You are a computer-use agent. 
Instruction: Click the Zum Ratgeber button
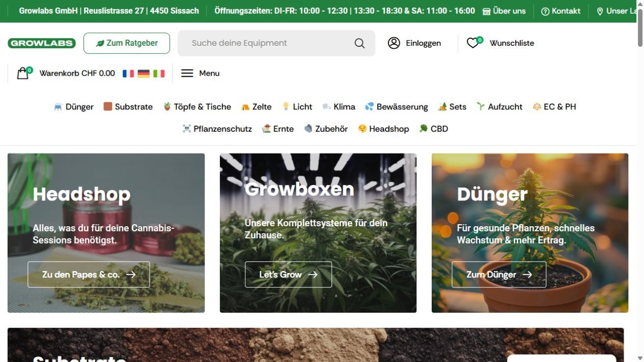click(127, 43)
